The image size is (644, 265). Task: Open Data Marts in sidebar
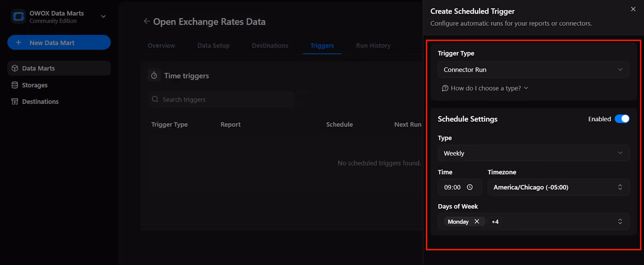pos(59,68)
